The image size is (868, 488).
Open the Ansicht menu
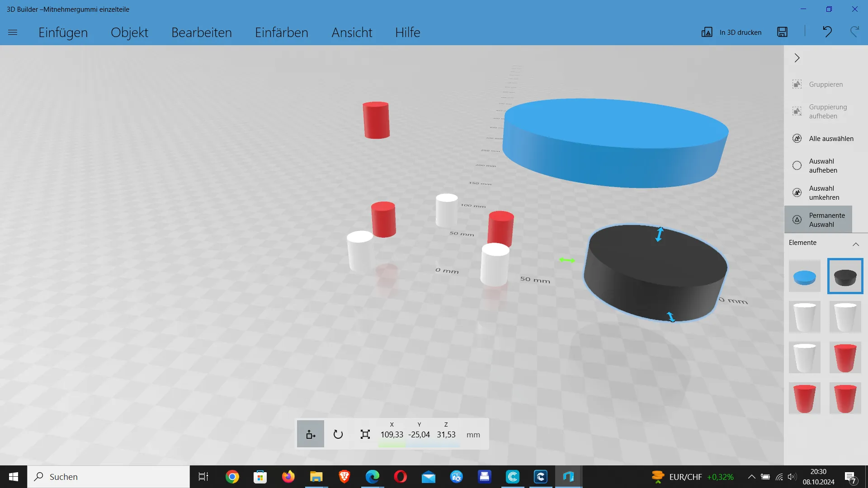(x=352, y=33)
